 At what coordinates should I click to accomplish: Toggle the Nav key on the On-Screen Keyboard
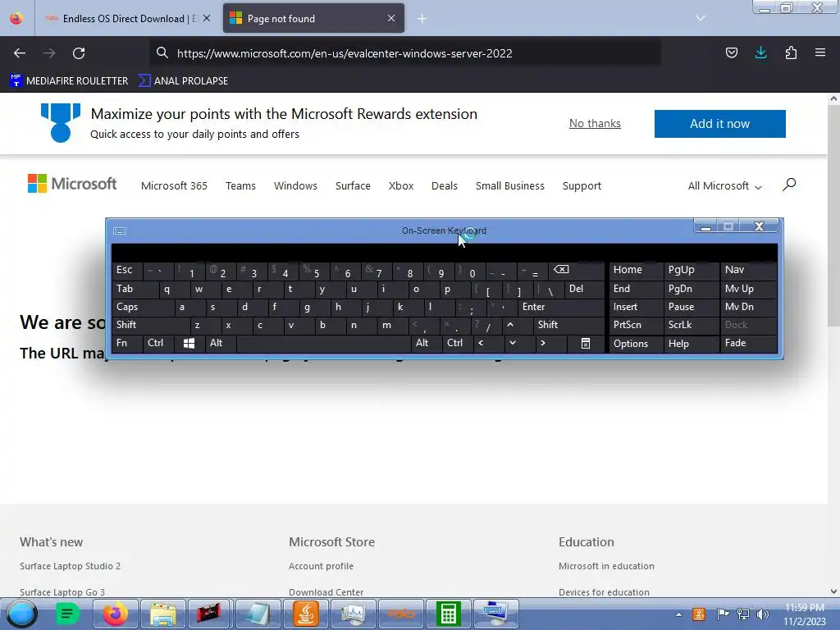point(748,270)
